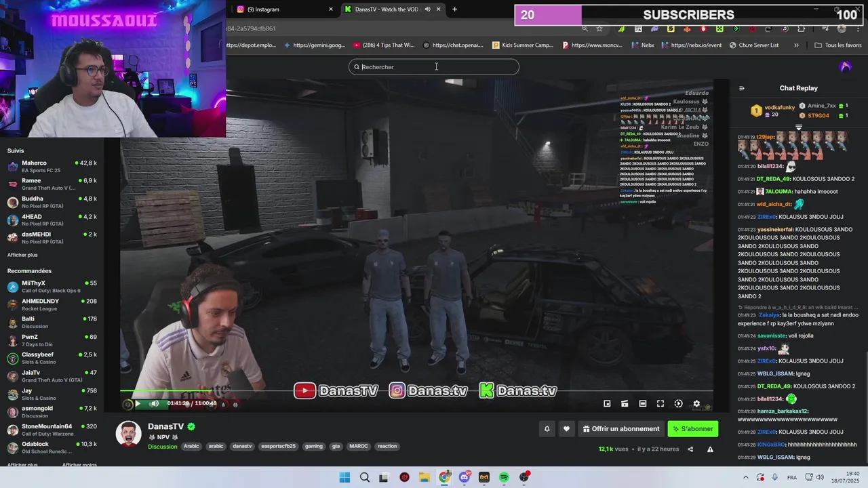This screenshot has width=868, height=488.
Task: Open the Windows Start menu
Action: point(344,477)
